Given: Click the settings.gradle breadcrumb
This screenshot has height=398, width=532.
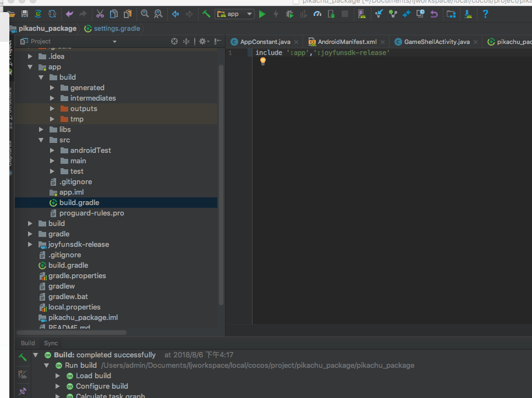Looking at the screenshot, I should pyautogui.click(x=117, y=29).
